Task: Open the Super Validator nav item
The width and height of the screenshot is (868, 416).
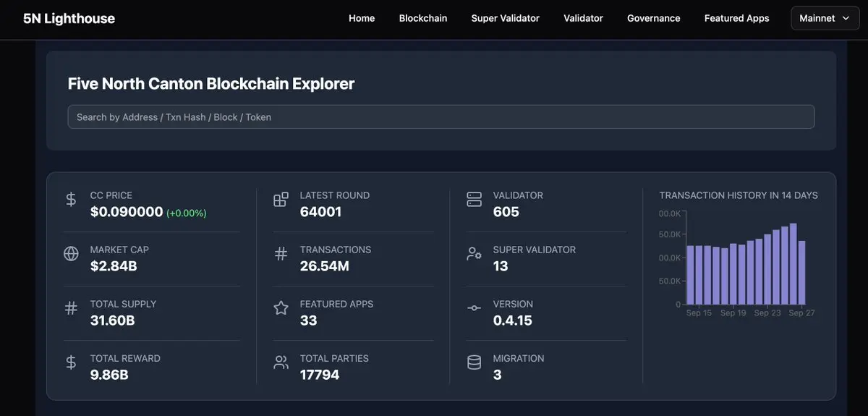Action: [x=506, y=18]
